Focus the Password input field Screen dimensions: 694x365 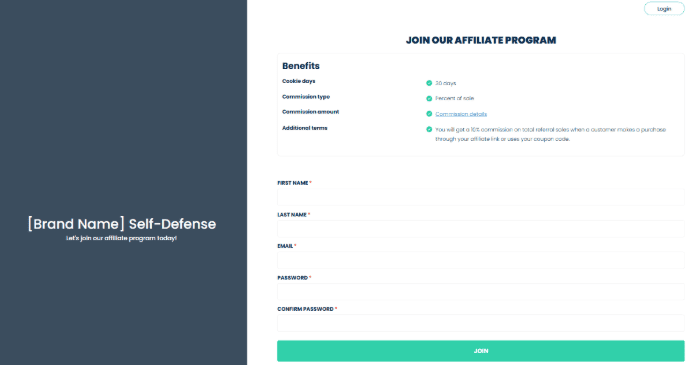click(481, 292)
